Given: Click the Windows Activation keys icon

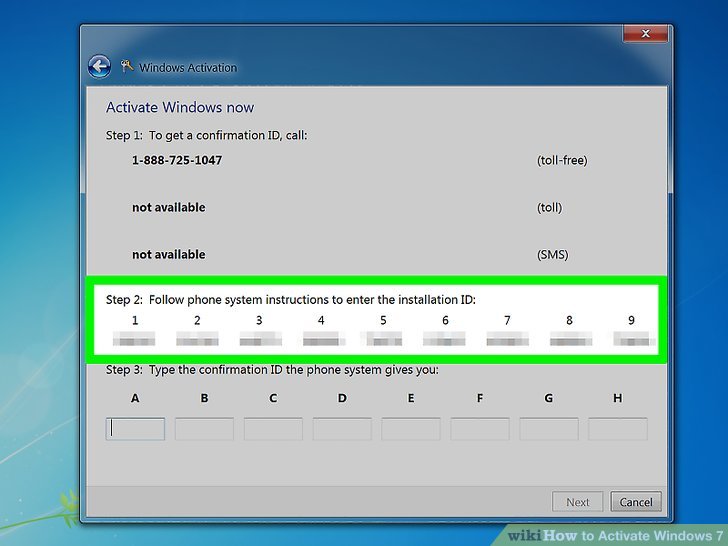Looking at the screenshot, I should pyautogui.click(x=127, y=66).
